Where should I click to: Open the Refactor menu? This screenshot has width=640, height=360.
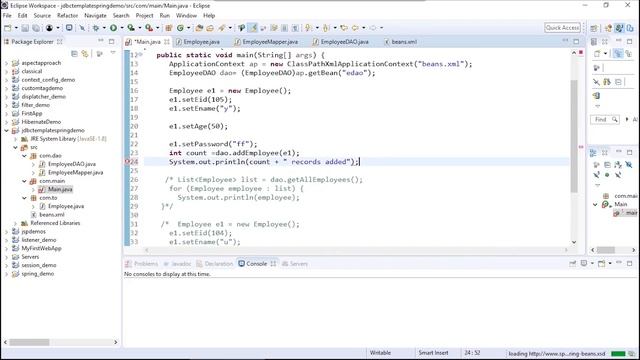pos(67,16)
